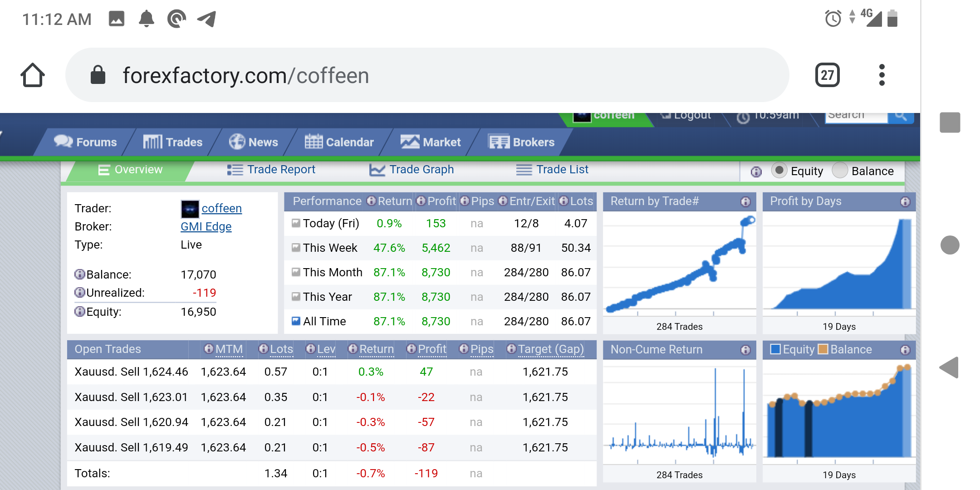Image resolution: width=980 pixels, height=490 pixels.
Task: Go to the Market section
Action: point(431,142)
